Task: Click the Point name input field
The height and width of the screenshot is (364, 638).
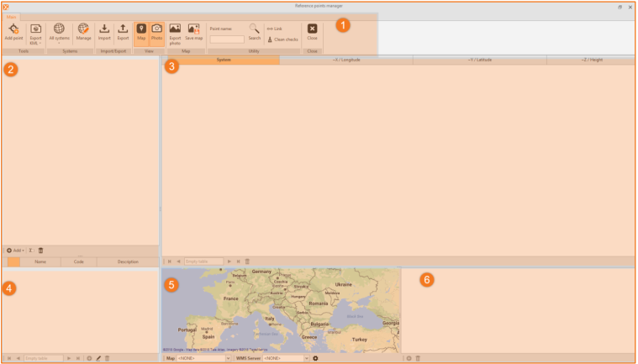Action: pyautogui.click(x=226, y=40)
